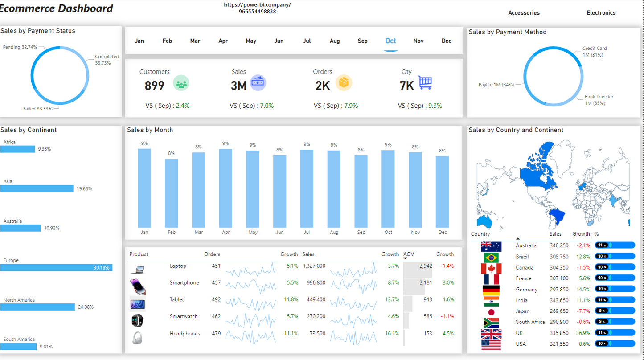
Task: Switch to the Dec month tab
Action: coord(446,41)
